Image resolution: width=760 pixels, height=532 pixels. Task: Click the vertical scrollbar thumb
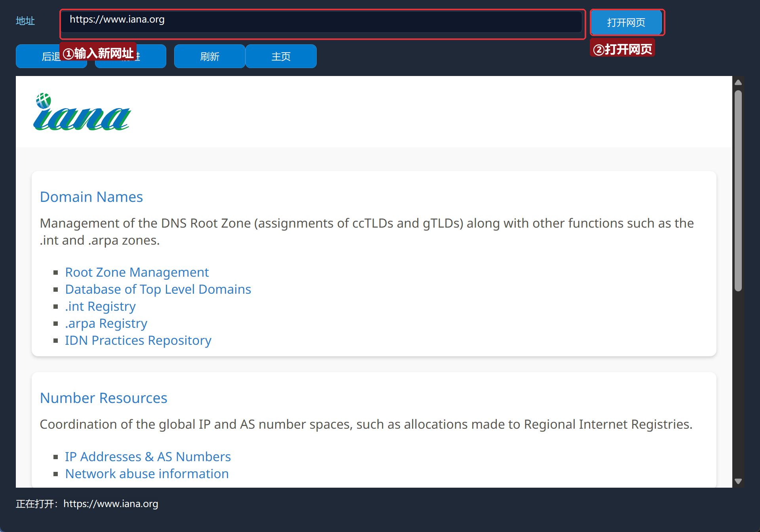[738, 191]
